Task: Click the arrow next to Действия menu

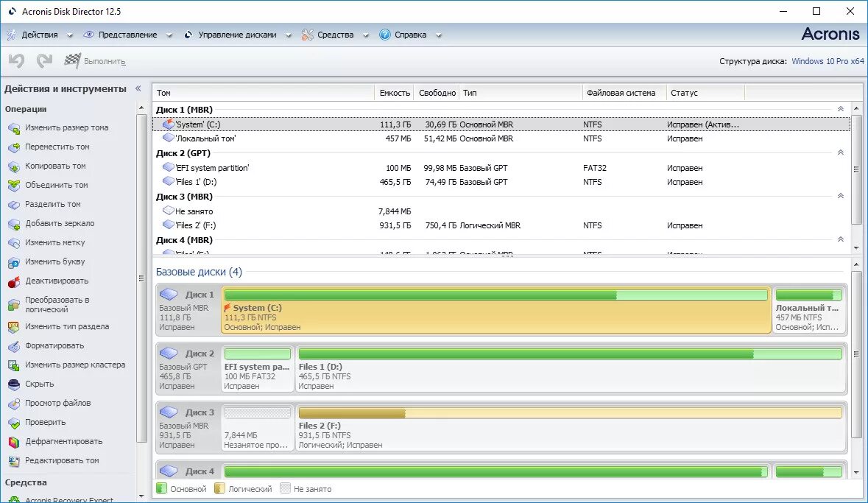Action: tap(70, 35)
